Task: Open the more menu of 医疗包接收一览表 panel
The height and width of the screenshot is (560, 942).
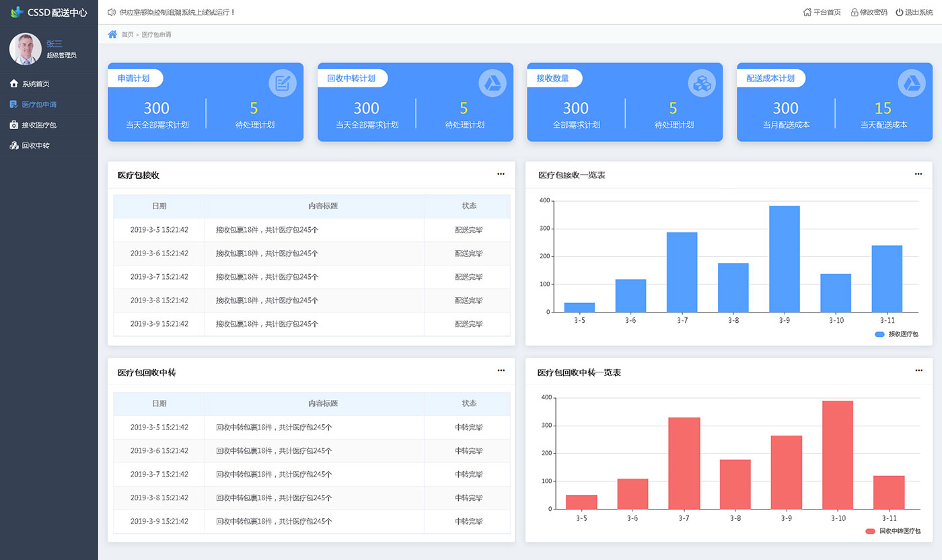Action: 918,174
